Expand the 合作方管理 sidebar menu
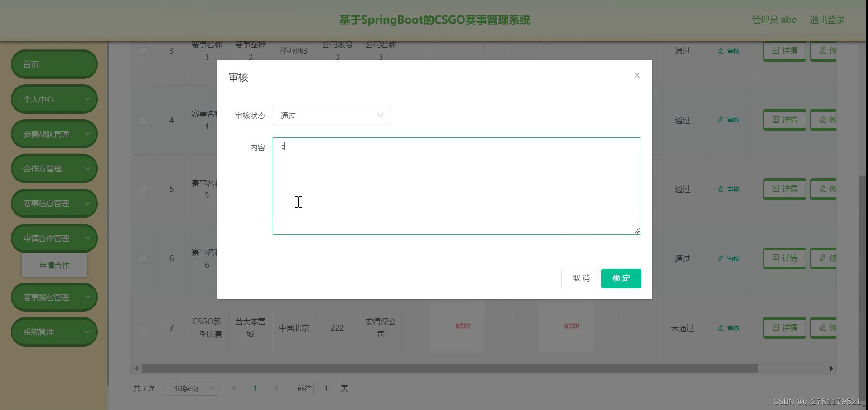 point(54,168)
